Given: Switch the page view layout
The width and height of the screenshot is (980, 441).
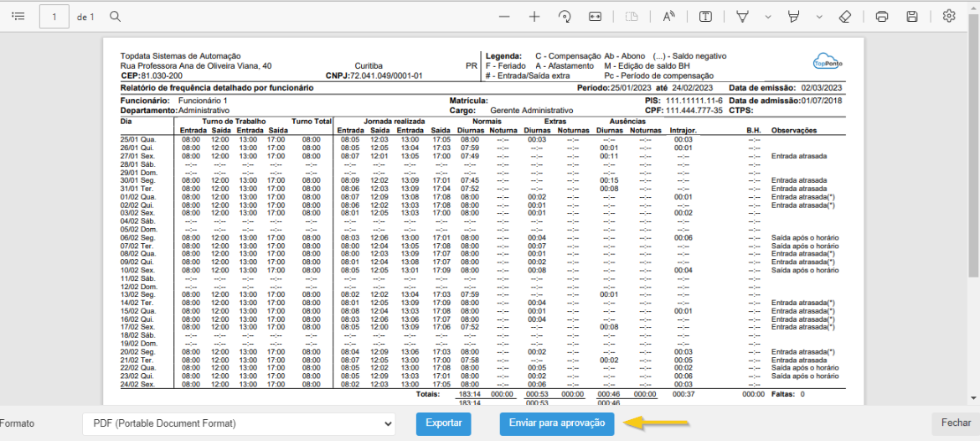Looking at the screenshot, I should point(633,17).
